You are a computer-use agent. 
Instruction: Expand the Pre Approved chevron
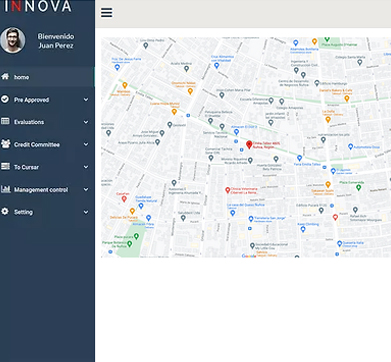[86, 100]
